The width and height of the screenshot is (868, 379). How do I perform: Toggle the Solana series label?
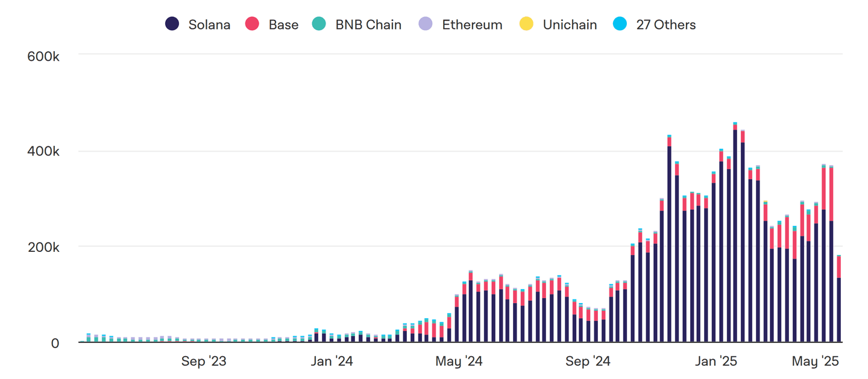pos(209,25)
